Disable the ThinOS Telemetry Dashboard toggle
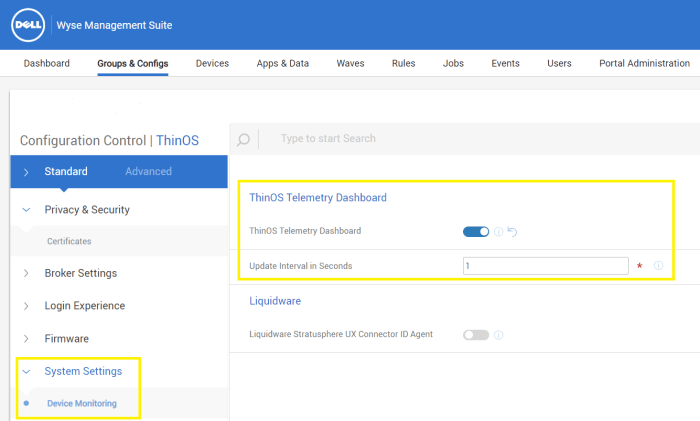 [x=476, y=232]
